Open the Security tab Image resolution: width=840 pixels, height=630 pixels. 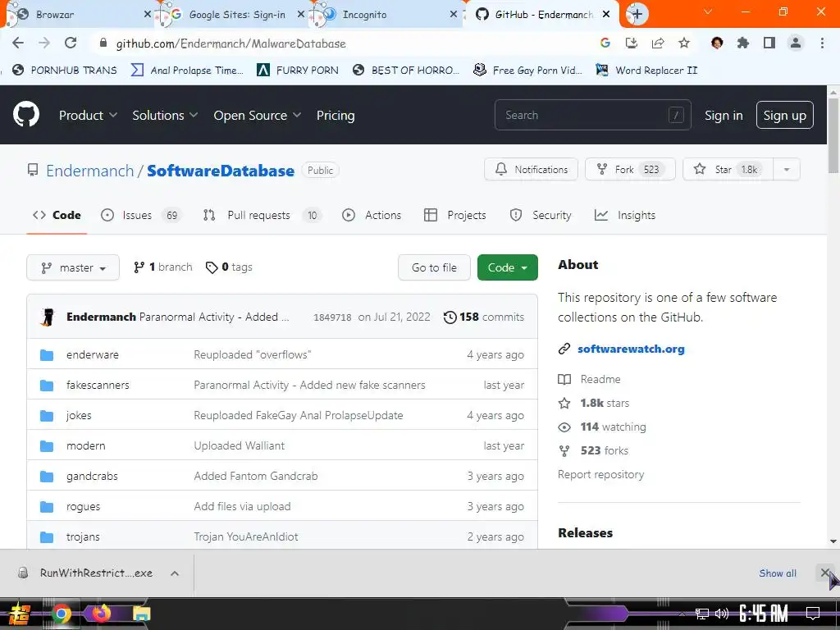point(541,215)
